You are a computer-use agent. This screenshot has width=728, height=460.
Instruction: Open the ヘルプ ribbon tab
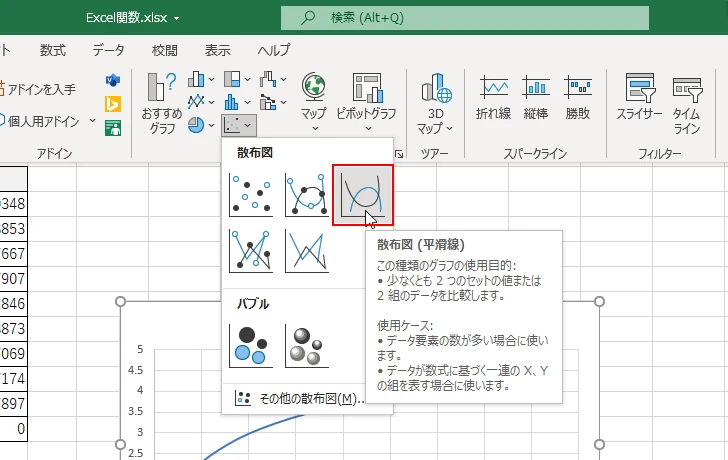274,50
